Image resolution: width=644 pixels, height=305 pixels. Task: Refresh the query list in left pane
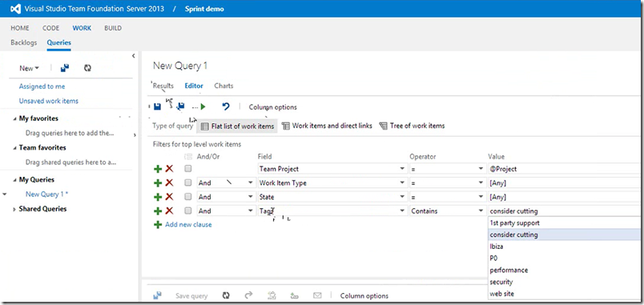pyautogui.click(x=87, y=68)
